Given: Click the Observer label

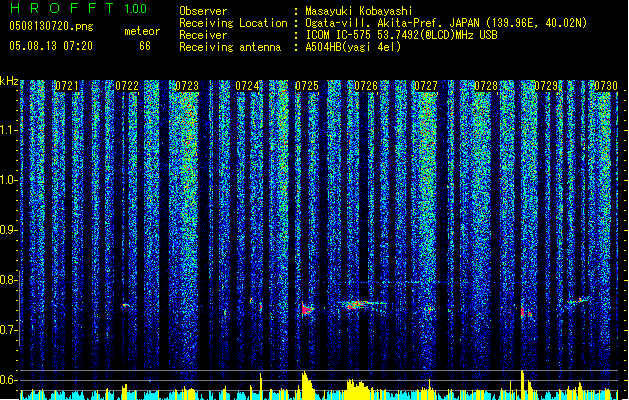Looking at the screenshot, I should pos(203,11).
